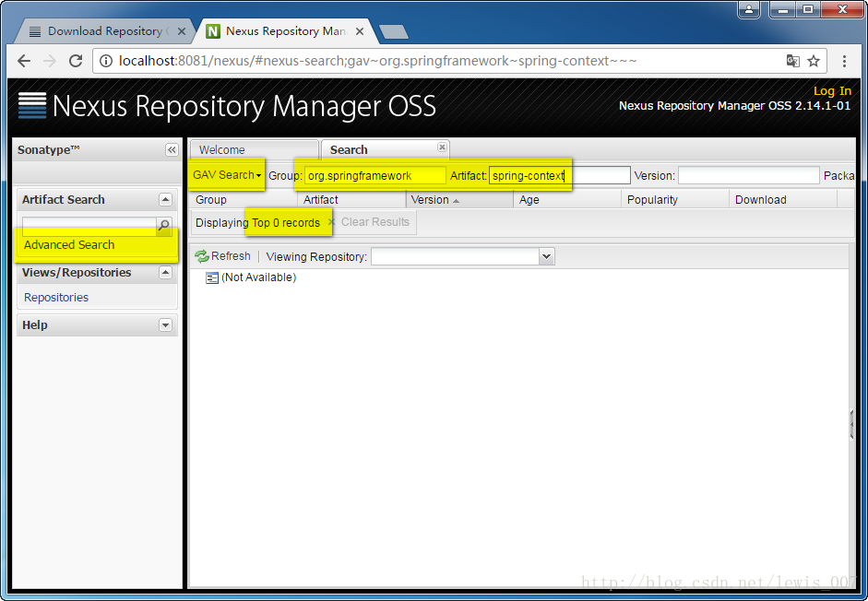Open Chrome three-dot menu

pyautogui.click(x=844, y=61)
